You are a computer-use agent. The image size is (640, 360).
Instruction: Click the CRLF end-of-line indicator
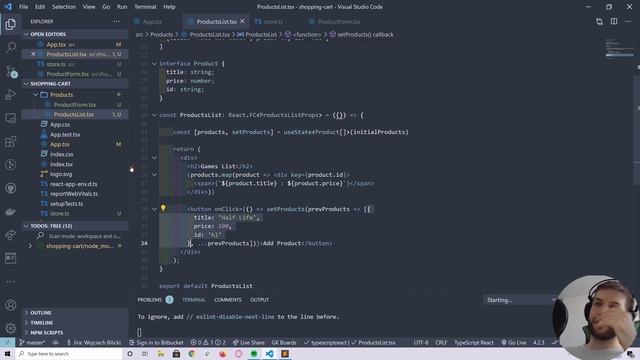coord(441,342)
